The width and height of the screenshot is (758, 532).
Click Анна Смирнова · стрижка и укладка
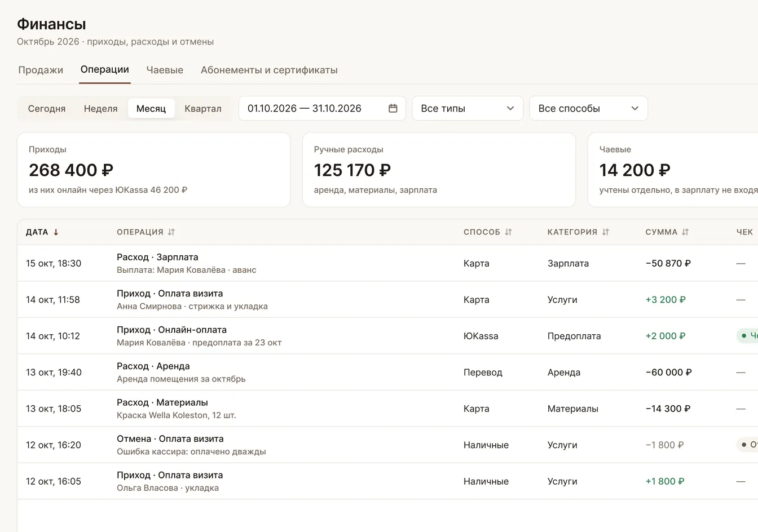click(x=192, y=307)
